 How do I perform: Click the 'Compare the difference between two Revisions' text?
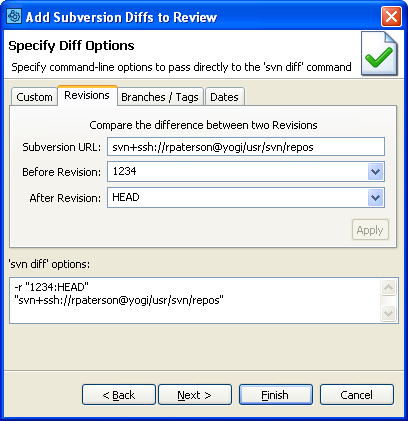pyautogui.click(x=203, y=125)
